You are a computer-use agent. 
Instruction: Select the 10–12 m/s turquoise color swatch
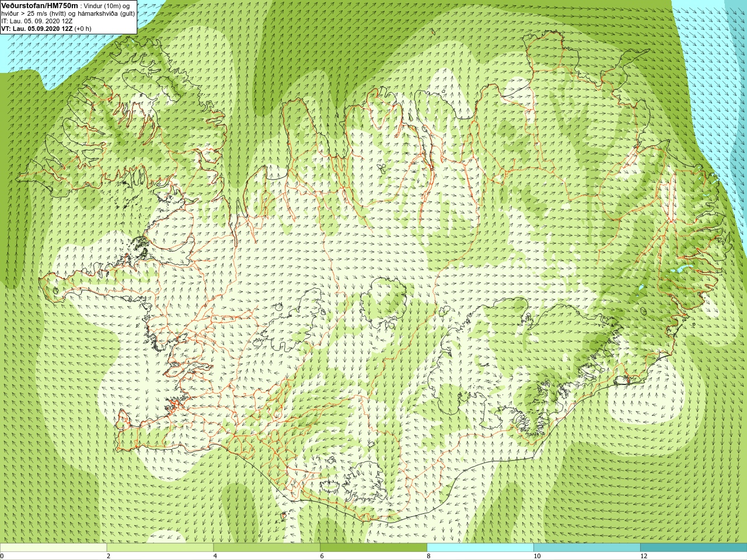(x=587, y=548)
